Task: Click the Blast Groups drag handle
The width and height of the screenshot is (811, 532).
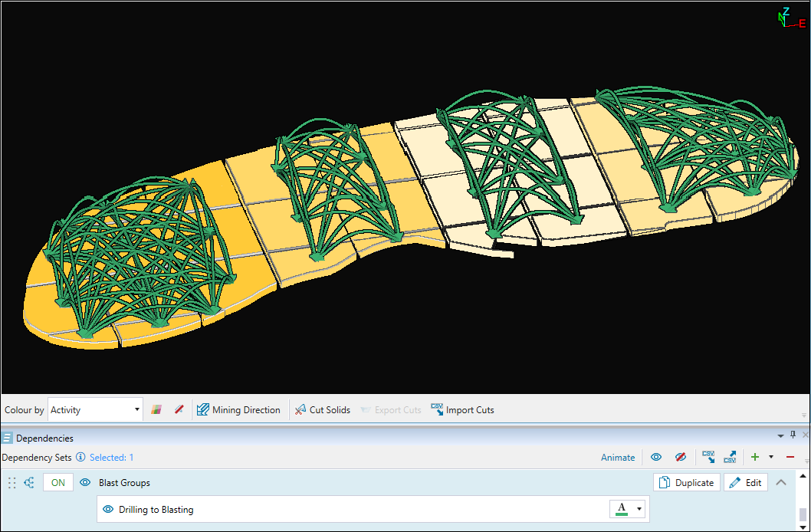Action: (x=12, y=483)
